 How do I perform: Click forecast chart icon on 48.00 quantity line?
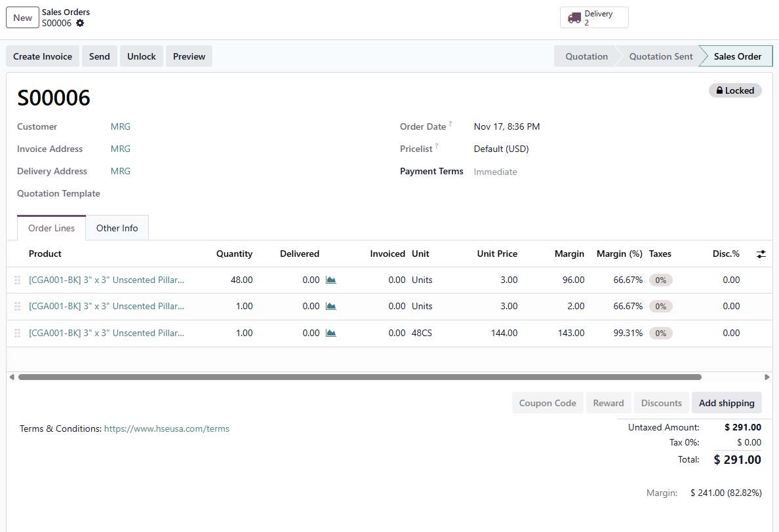pos(331,280)
